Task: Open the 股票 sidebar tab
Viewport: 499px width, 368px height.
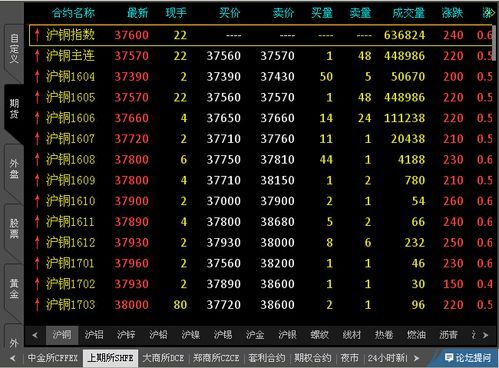Action: 14,229
